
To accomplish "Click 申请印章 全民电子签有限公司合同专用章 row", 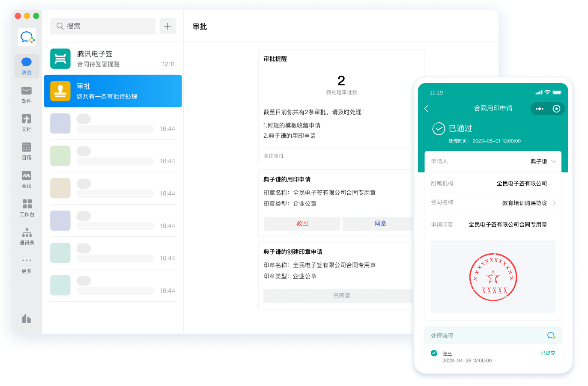I will pos(493,224).
